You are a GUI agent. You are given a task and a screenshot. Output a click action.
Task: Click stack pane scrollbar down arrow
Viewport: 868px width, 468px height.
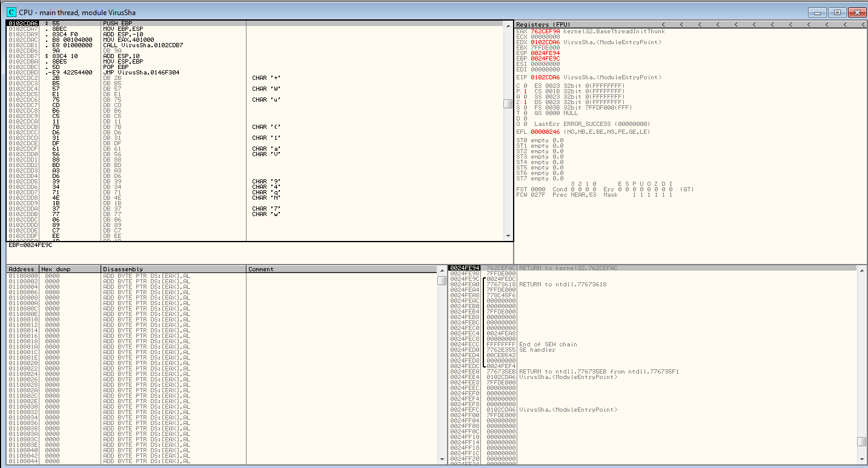[x=861, y=458]
